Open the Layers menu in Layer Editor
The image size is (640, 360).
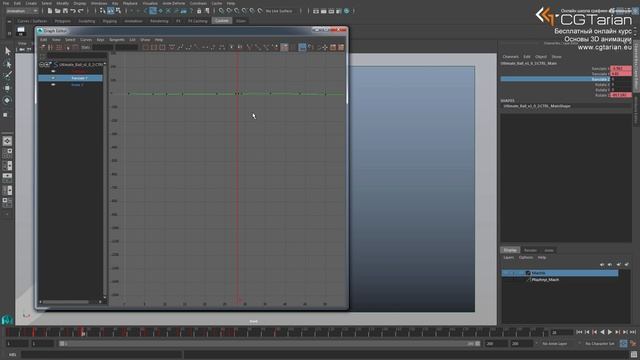[x=509, y=258]
